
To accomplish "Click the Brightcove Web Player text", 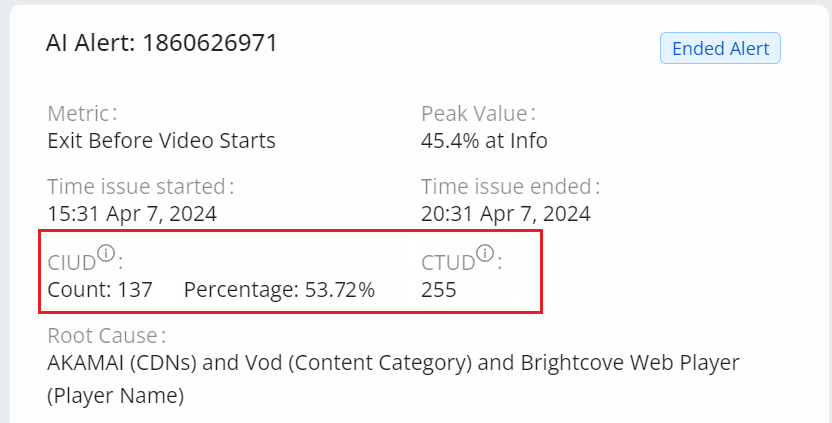I will tap(629, 362).
